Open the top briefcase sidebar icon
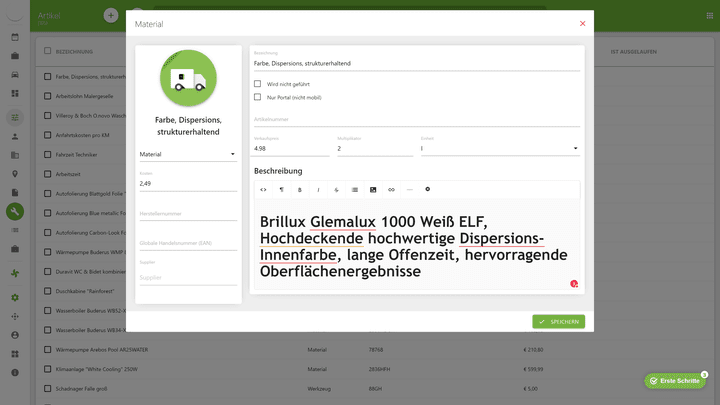The height and width of the screenshot is (405, 720). click(x=15, y=56)
